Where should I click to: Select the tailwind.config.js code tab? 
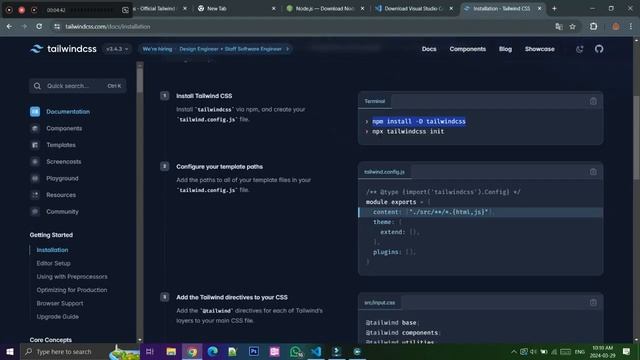tap(384, 172)
